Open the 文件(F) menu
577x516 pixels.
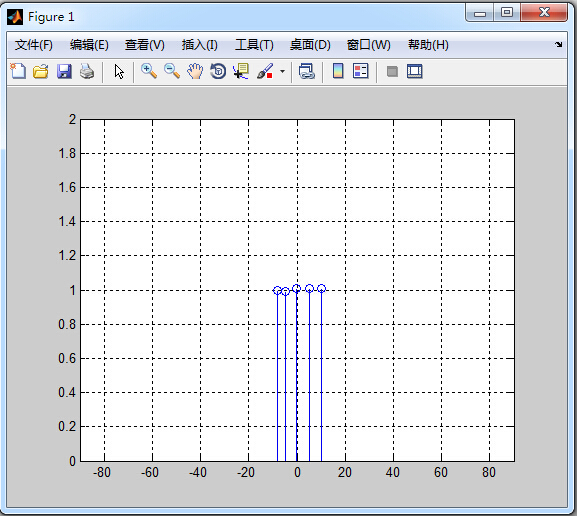pyautogui.click(x=33, y=45)
